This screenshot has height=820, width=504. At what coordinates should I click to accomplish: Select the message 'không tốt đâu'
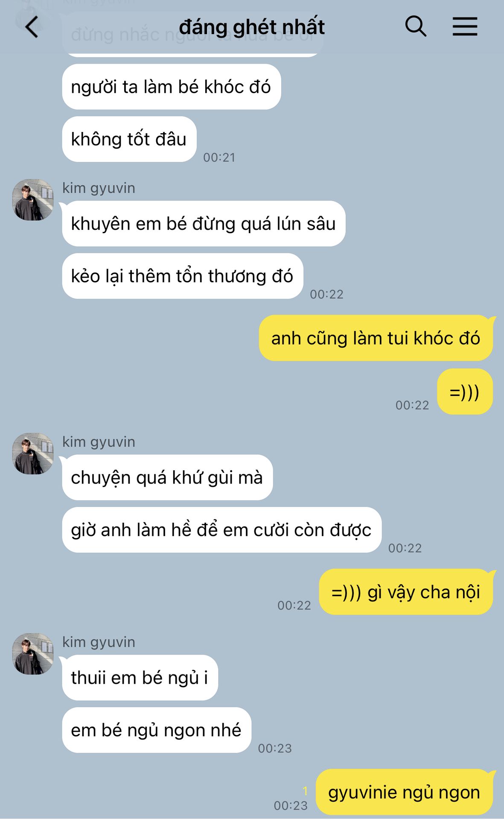click(x=129, y=139)
